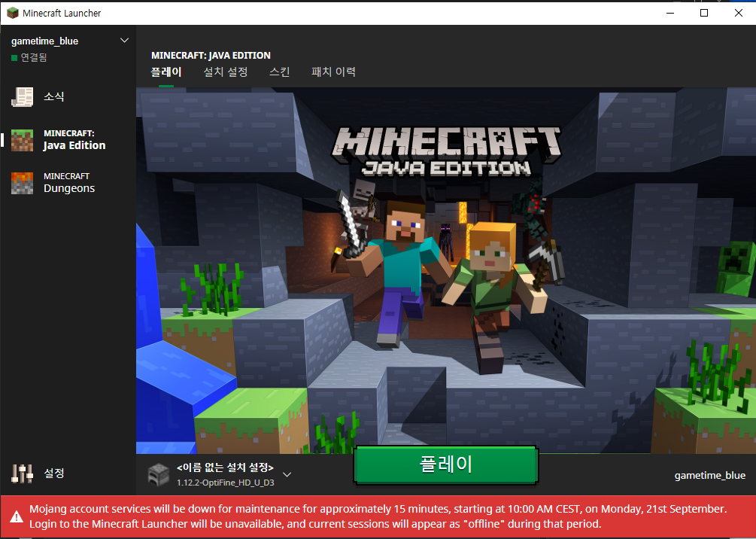Minimize the Minecraft Launcher window
This screenshot has width=756, height=539.
point(670,13)
